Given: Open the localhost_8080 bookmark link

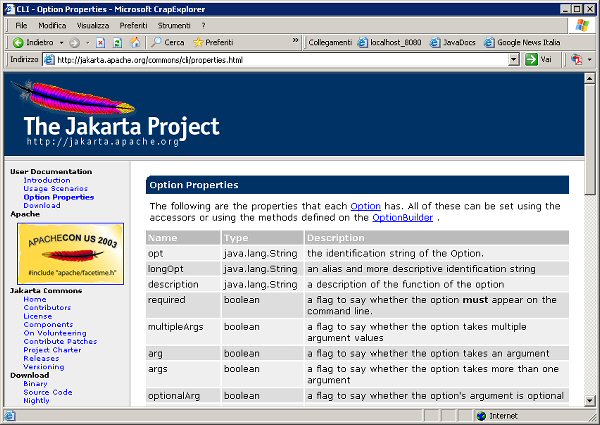Looking at the screenshot, I should tap(390, 42).
